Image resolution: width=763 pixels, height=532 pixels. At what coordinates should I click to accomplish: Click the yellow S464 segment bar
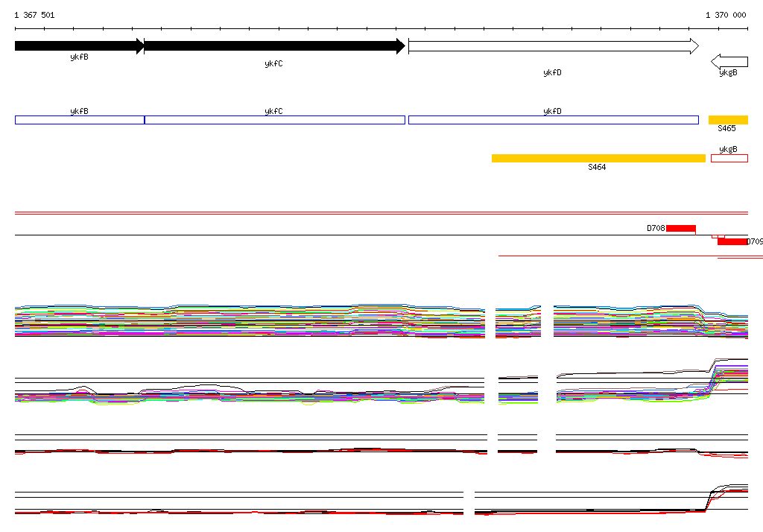click(598, 158)
